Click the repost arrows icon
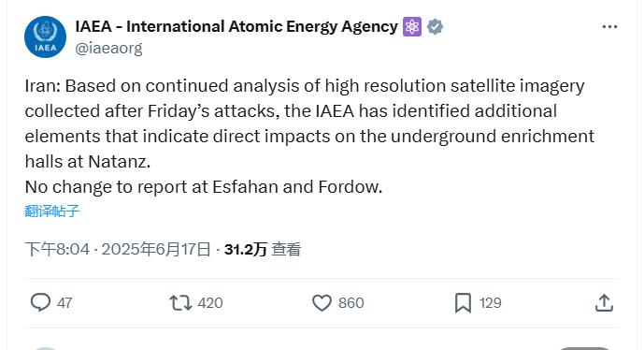Image resolution: width=644 pixels, height=350 pixels. pyautogui.click(x=180, y=303)
